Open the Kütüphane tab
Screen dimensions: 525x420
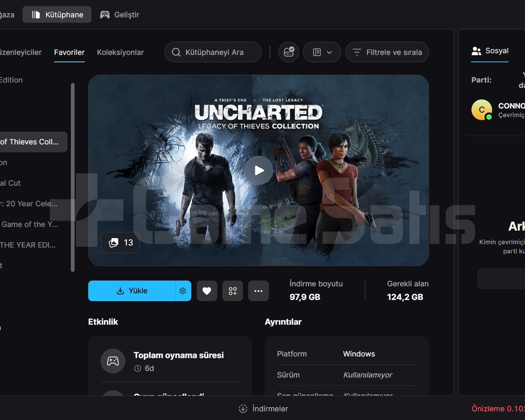click(x=57, y=14)
